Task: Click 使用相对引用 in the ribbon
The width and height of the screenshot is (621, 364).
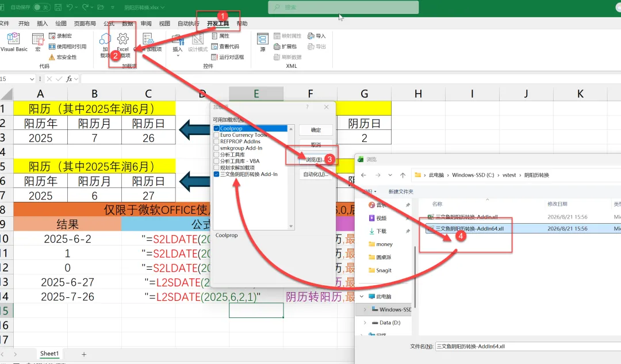Action: [68, 47]
